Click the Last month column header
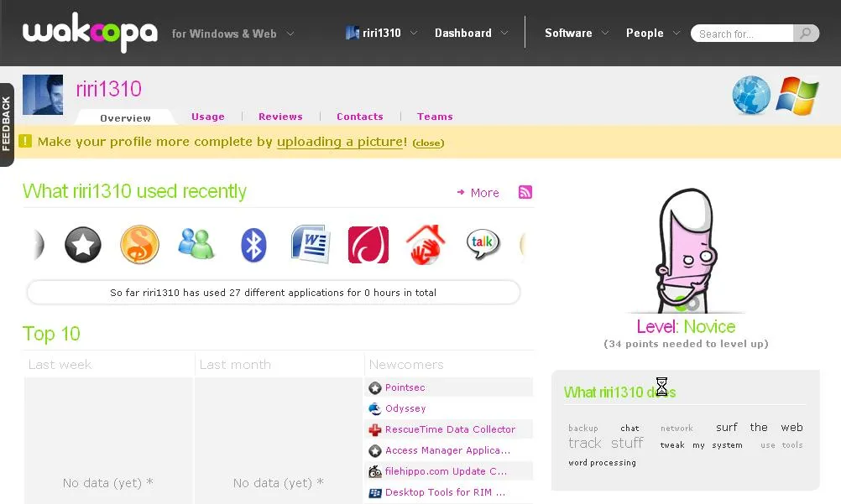This screenshot has height=504, width=841. pyautogui.click(x=235, y=365)
